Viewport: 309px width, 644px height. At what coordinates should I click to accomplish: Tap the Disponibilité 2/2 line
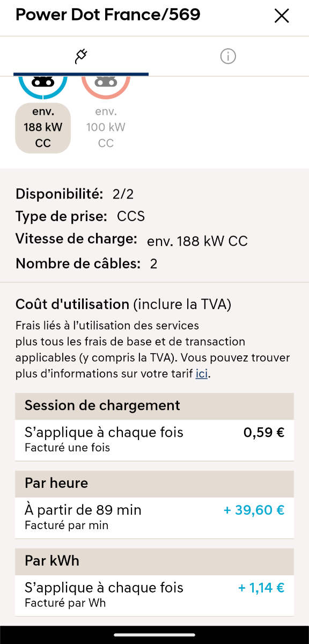75,194
